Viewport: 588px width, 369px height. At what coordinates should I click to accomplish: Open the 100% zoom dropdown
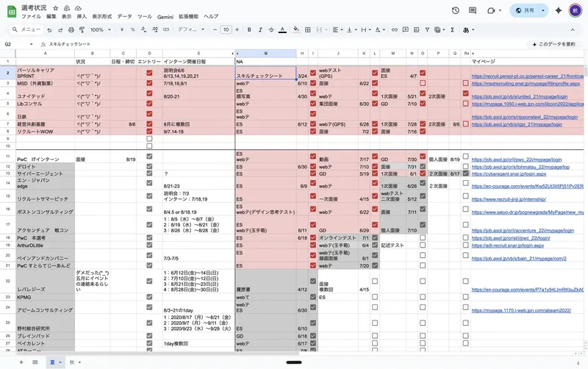pyautogui.click(x=100, y=29)
